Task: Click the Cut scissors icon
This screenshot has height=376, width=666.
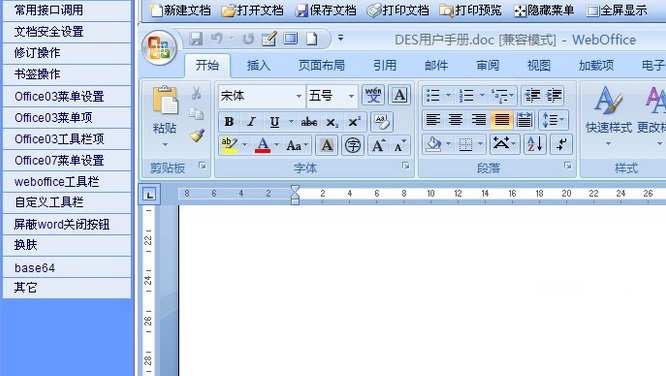Action: (196, 93)
